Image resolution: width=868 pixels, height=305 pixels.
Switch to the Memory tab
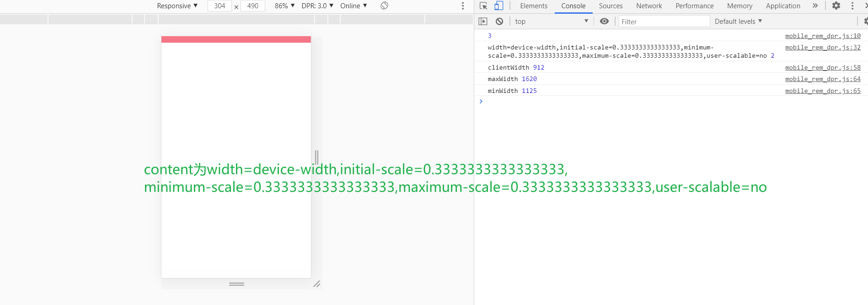tap(739, 6)
